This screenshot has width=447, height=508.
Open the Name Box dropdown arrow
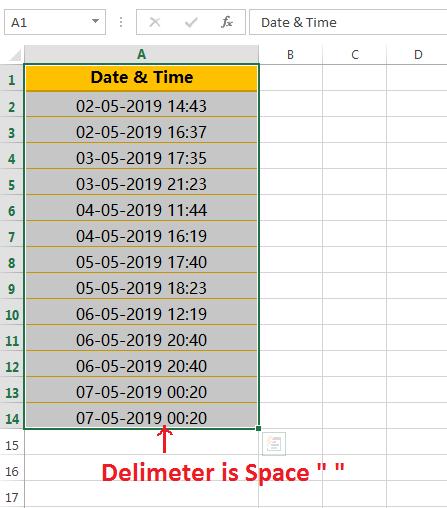(x=95, y=21)
